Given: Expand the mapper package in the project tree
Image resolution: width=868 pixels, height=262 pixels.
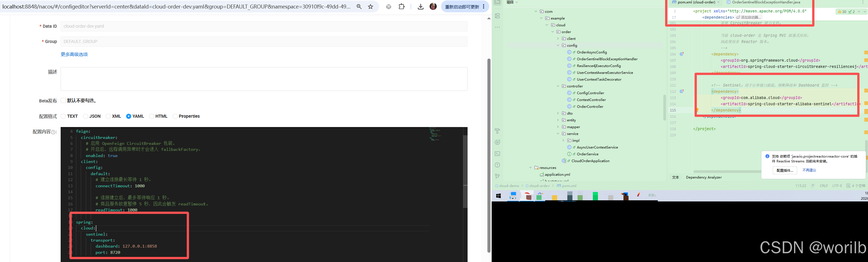Looking at the screenshot, I should point(558,127).
